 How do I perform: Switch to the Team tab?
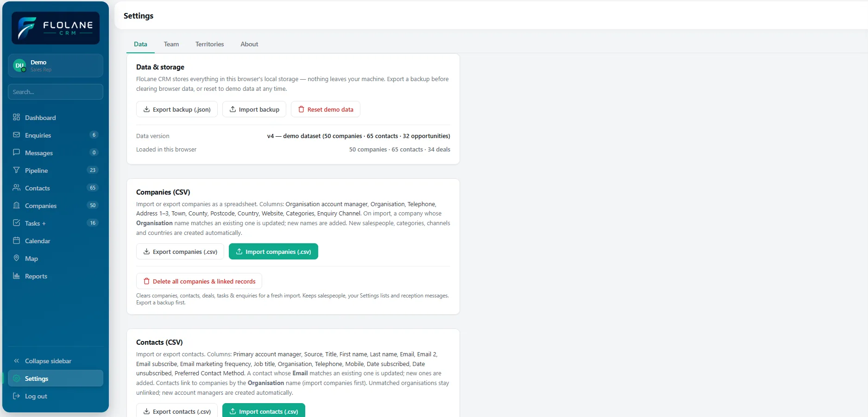pos(171,44)
